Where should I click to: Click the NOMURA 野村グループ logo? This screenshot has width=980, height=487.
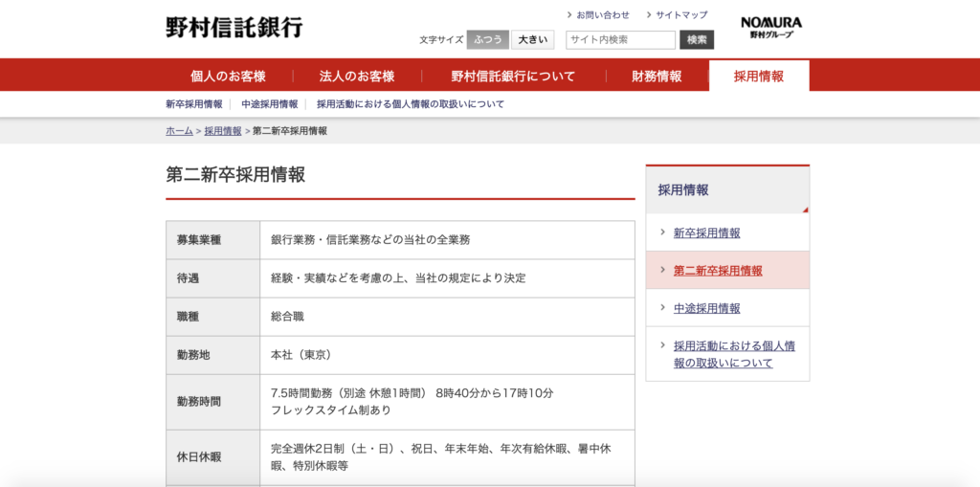[771, 28]
